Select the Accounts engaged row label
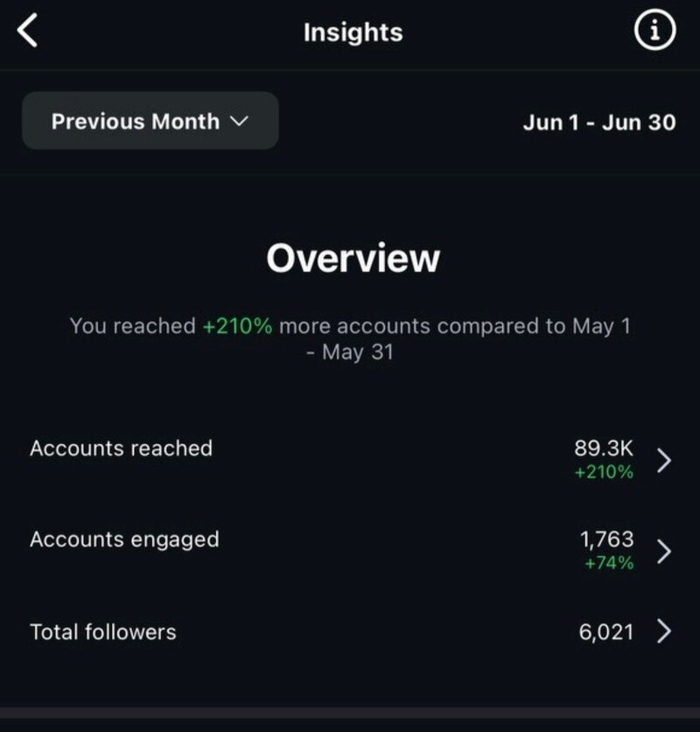 tap(124, 540)
